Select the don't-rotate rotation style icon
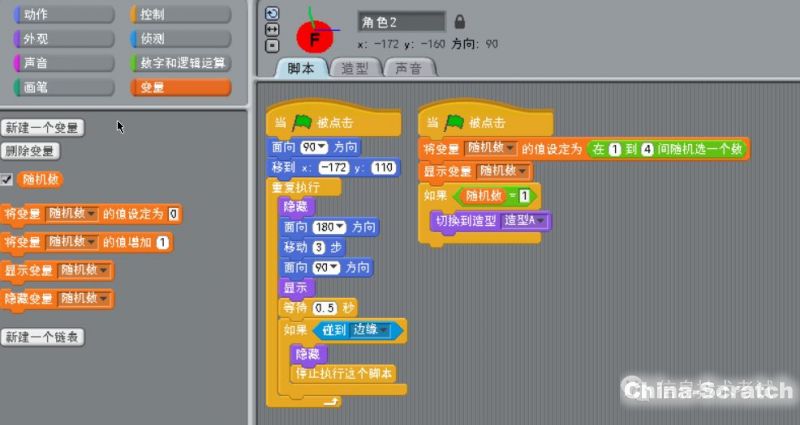This screenshot has height=425, width=800. pyautogui.click(x=273, y=45)
